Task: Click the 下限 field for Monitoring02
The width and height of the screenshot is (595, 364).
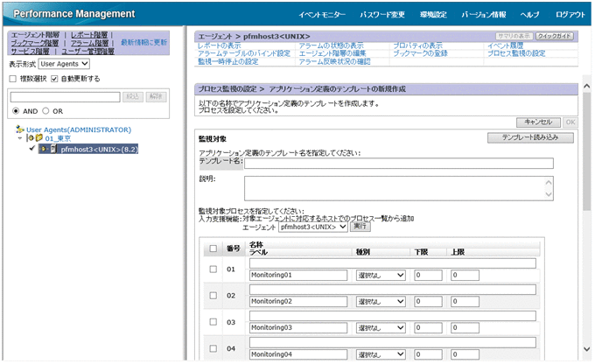Action: [x=428, y=302]
